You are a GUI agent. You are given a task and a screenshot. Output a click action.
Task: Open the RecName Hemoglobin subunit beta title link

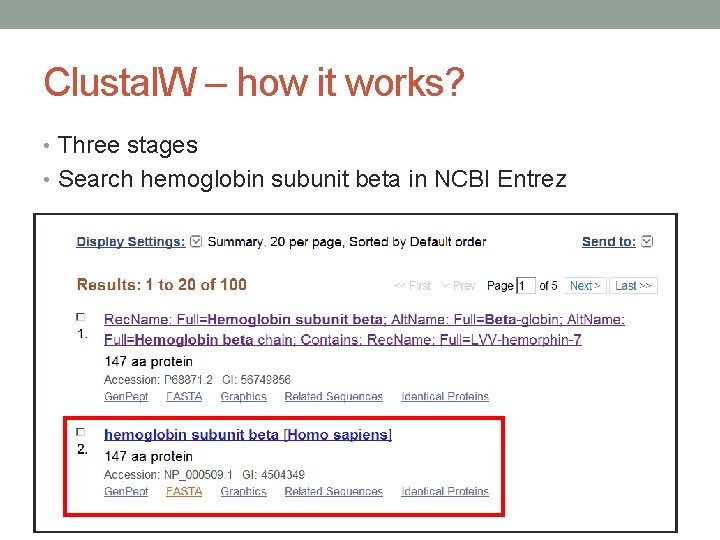point(364,329)
